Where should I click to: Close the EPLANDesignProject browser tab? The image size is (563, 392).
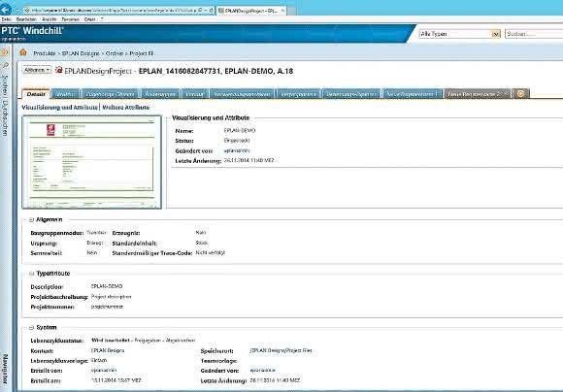click(282, 11)
